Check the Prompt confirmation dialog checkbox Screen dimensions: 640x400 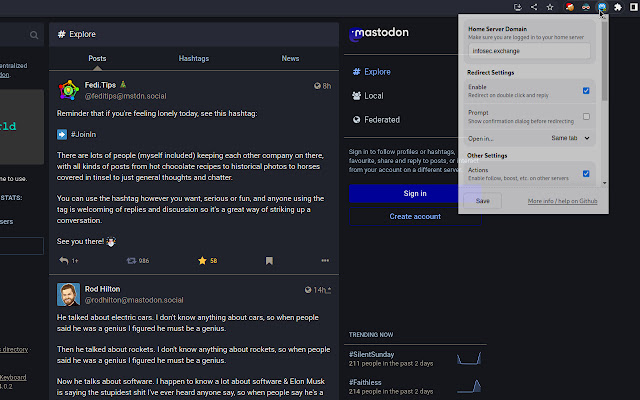586,116
